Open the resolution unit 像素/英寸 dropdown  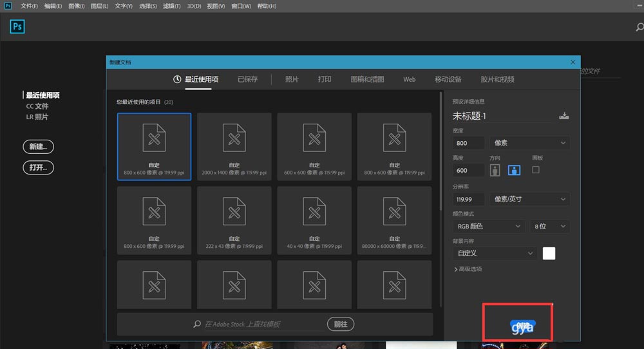pyautogui.click(x=529, y=199)
